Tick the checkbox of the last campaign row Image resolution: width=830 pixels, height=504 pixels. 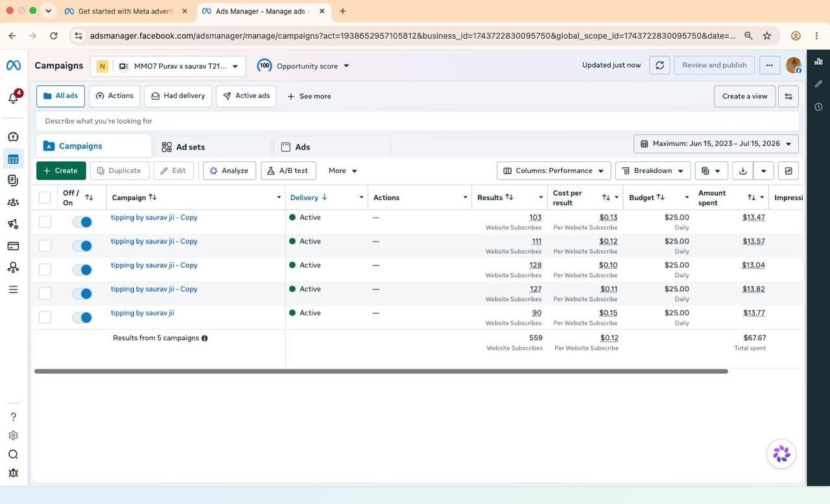pos(45,317)
